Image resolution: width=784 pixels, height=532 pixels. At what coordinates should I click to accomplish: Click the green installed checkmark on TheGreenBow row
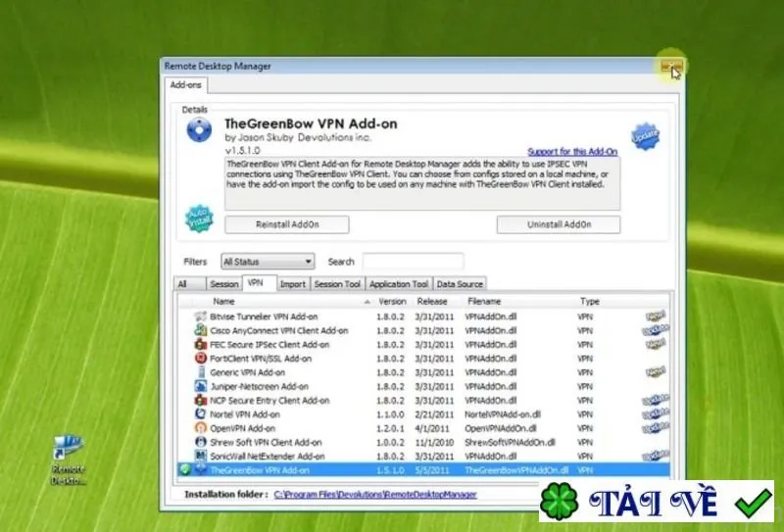click(185, 469)
